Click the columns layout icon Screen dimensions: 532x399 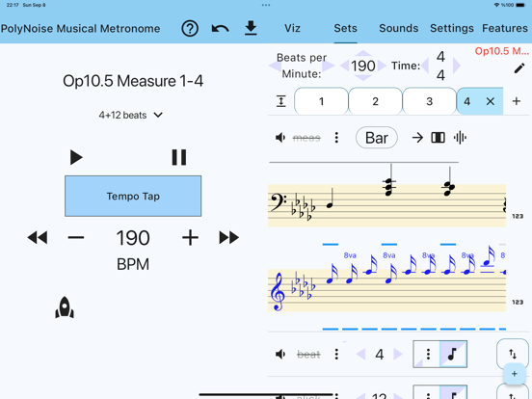click(x=438, y=138)
